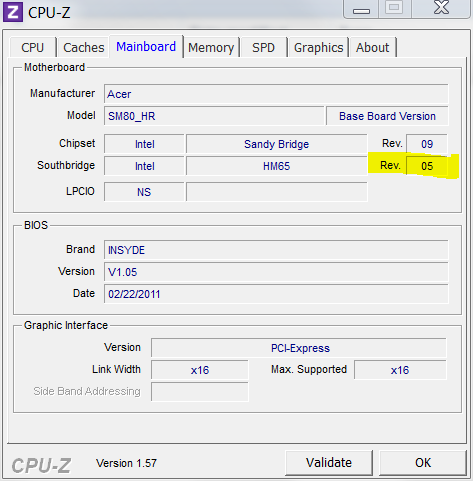This screenshot has width=473, height=481.
Task: Click the southbridge Rev. 05 value
Action: coord(427,166)
